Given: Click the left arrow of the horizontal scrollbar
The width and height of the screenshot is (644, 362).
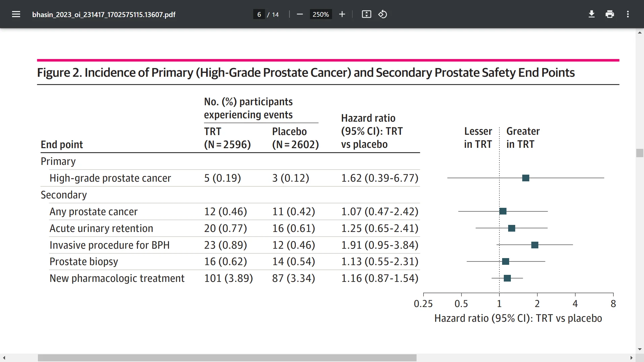Looking at the screenshot, I should 3,358.
